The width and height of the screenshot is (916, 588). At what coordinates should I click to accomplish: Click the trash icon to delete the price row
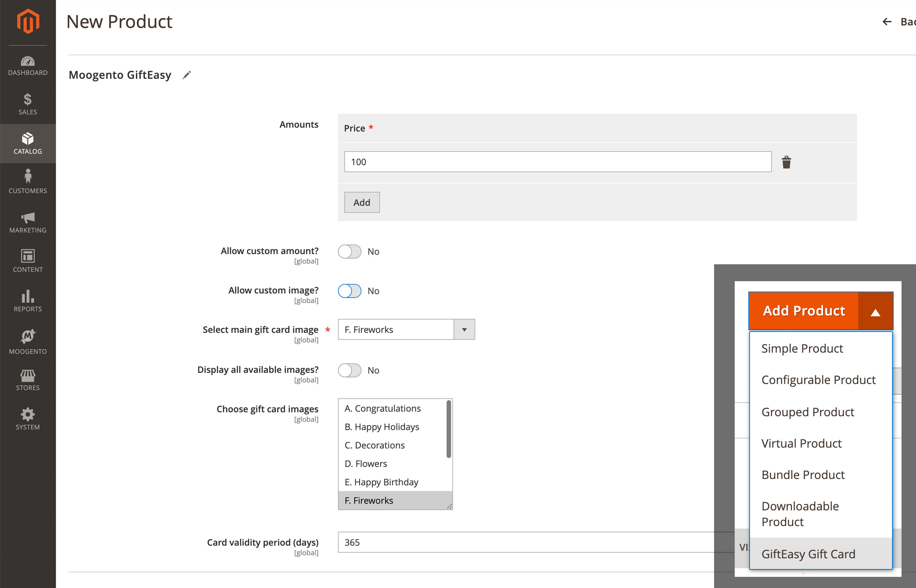[786, 162]
